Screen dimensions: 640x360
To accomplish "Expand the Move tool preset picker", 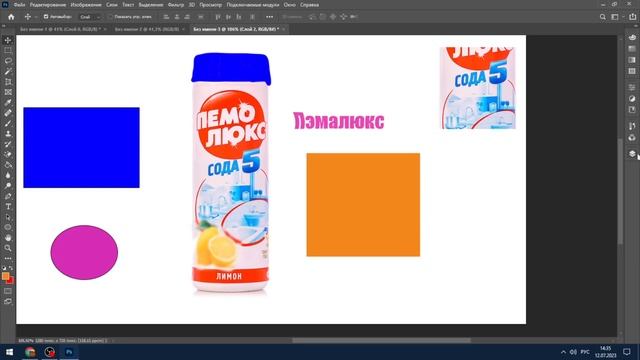I will [x=36, y=17].
